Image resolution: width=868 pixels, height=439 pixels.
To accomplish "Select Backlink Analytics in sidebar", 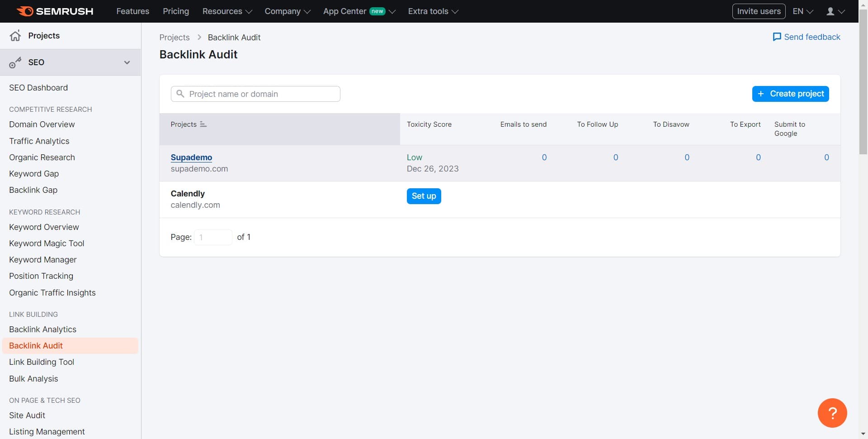I will (x=42, y=329).
